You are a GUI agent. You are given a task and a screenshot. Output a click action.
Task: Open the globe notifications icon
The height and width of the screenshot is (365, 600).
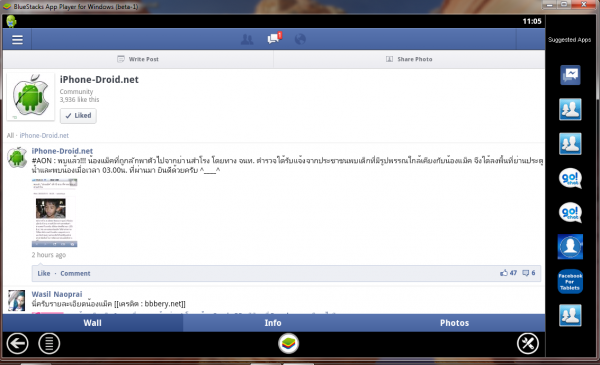click(x=300, y=39)
